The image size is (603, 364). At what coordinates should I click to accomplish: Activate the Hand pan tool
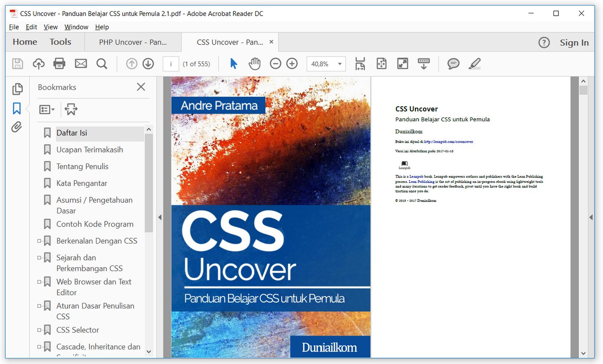click(254, 64)
